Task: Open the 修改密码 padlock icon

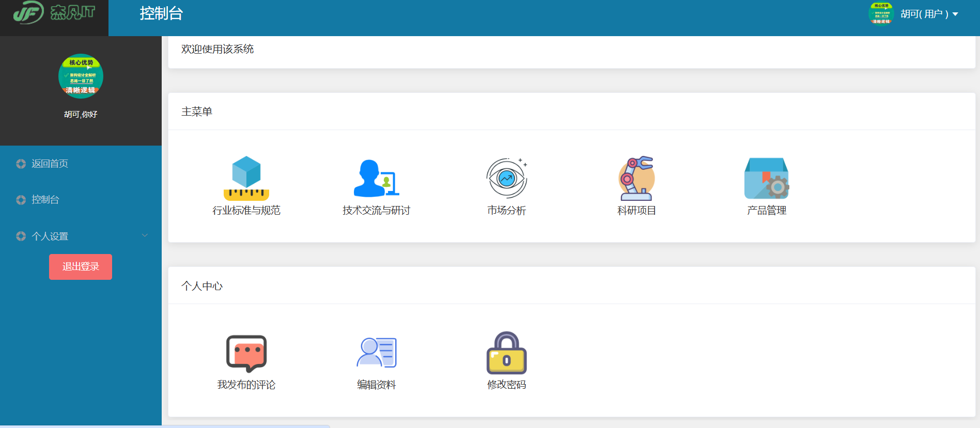Action: pyautogui.click(x=507, y=353)
